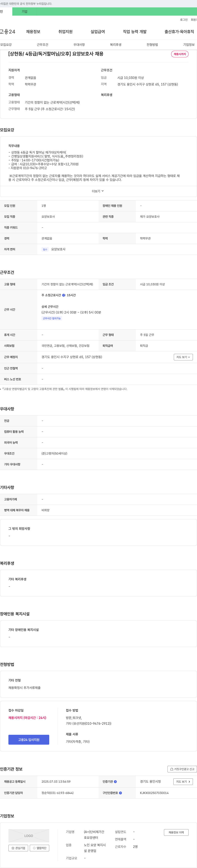The width and height of the screenshot is (197, 868).
Task: Click the 정순덕(031-6193-6844) contact text
Action: click(57, 793)
